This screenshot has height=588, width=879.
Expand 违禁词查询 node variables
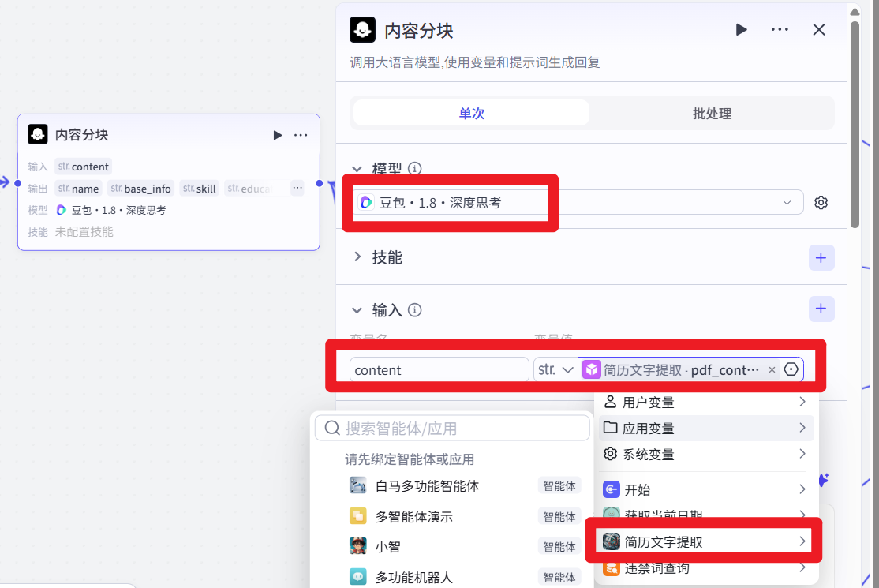pyautogui.click(x=705, y=567)
